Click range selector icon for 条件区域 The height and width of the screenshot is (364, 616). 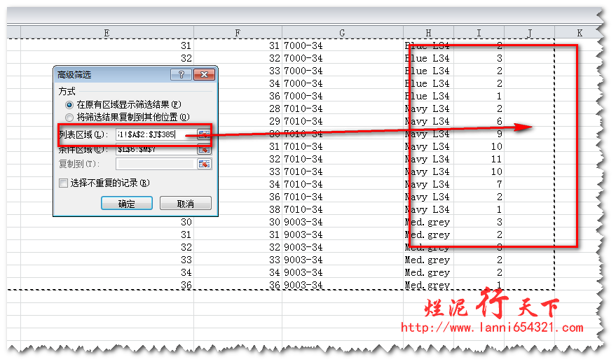click(204, 149)
